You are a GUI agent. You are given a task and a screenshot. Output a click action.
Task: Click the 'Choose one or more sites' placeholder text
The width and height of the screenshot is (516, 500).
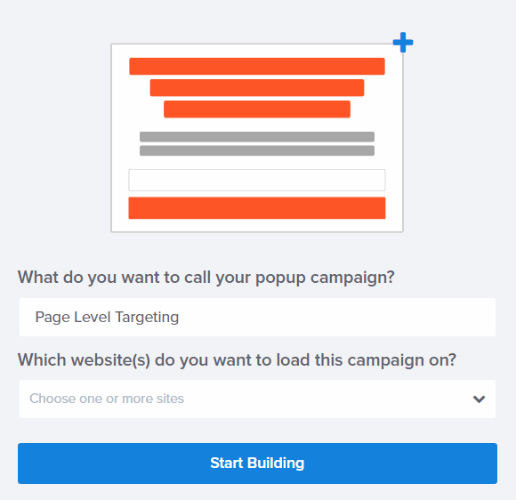point(107,399)
